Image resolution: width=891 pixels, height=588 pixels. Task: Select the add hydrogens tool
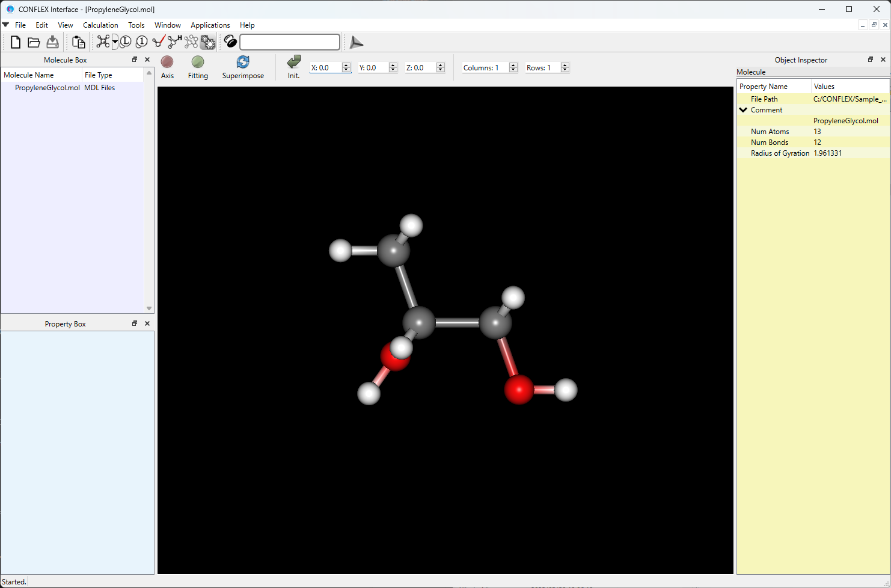point(174,42)
